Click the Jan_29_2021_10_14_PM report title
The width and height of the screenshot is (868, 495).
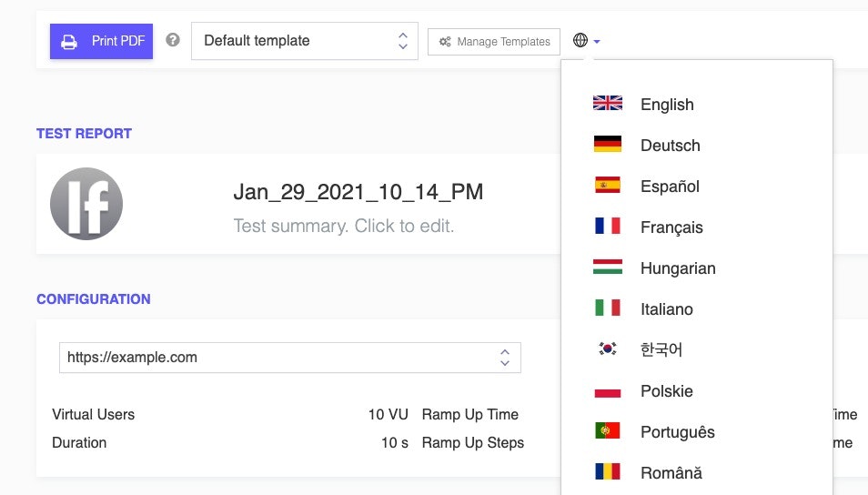(358, 192)
